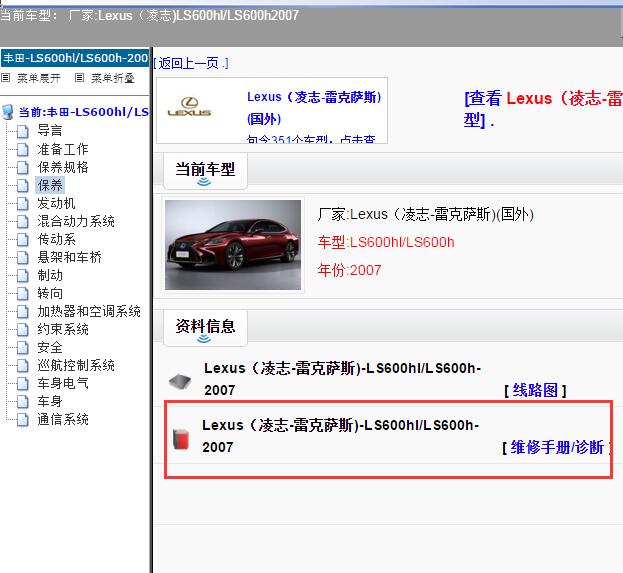Click the 维修手册 row title Lexus LS600hl-2007
This screenshot has width=623, height=573.
[341, 436]
